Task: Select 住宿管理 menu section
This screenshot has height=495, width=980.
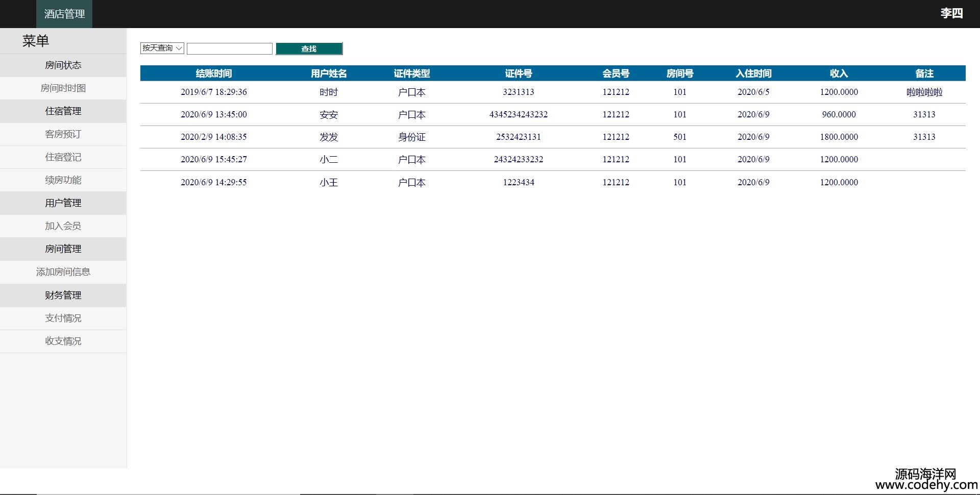Action: (x=63, y=111)
